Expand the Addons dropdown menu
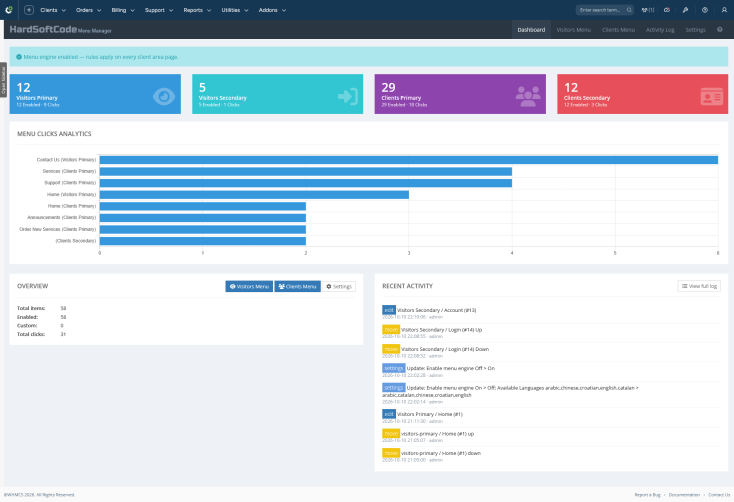 [272, 10]
